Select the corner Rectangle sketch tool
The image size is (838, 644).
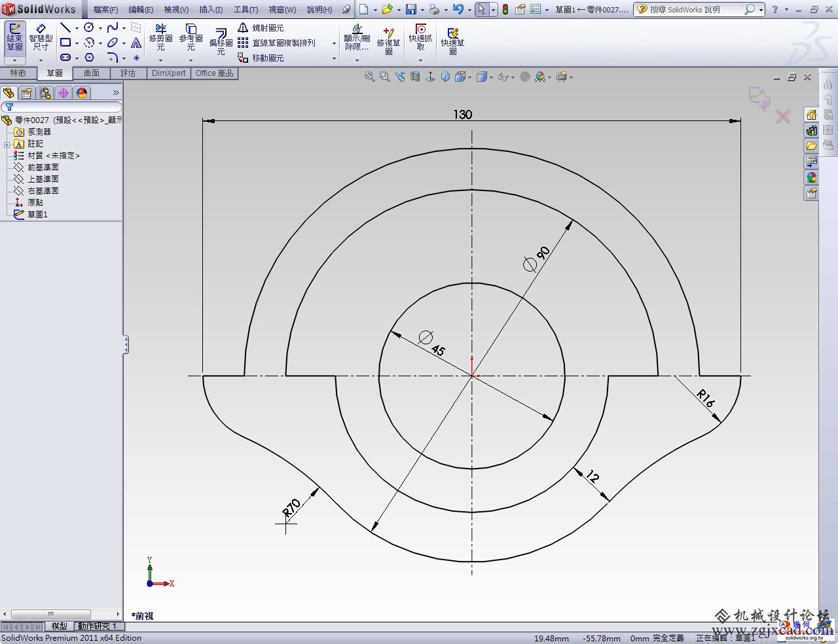[65, 43]
